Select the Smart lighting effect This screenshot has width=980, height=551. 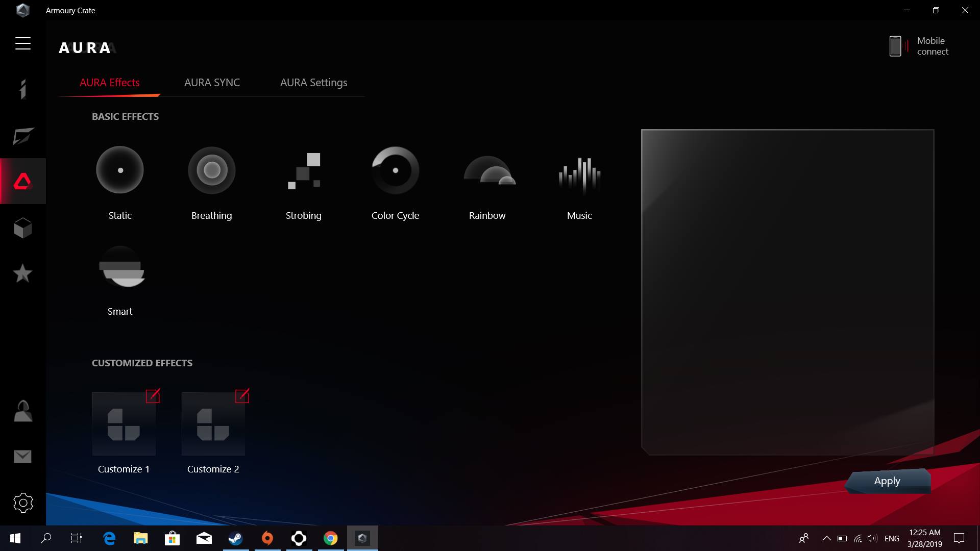tap(121, 266)
